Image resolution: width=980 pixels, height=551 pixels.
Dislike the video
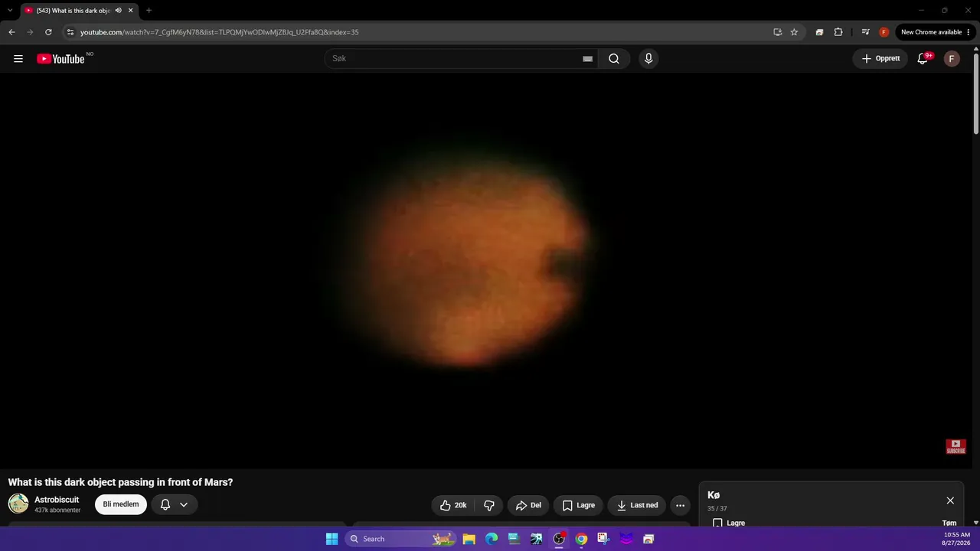pyautogui.click(x=488, y=505)
